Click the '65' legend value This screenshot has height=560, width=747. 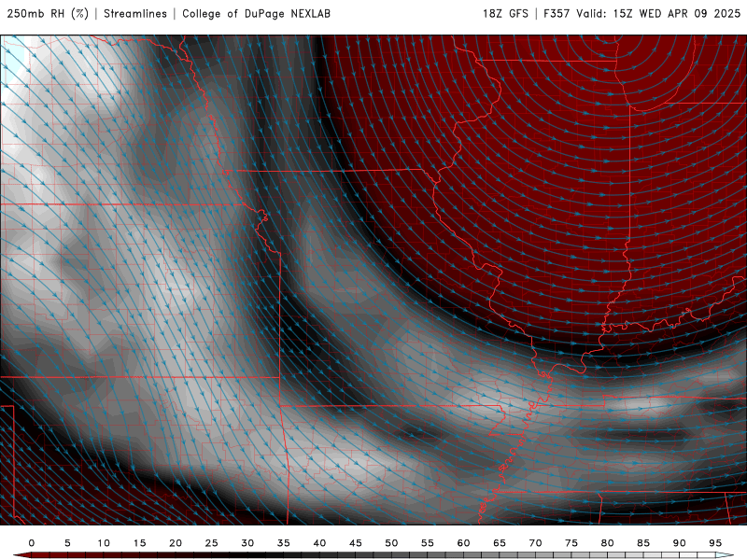pos(500,543)
